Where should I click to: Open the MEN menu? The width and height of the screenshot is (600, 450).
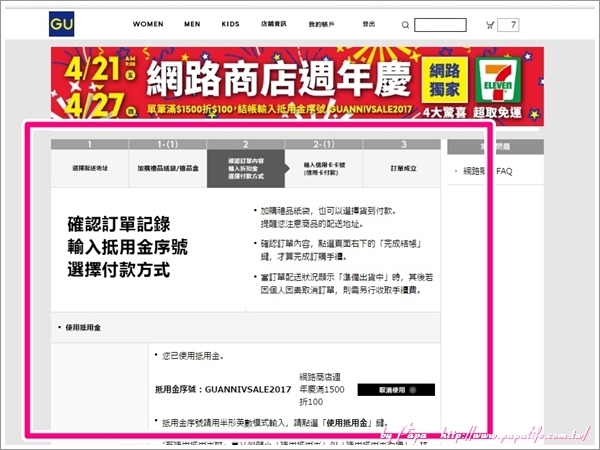[x=192, y=24]
